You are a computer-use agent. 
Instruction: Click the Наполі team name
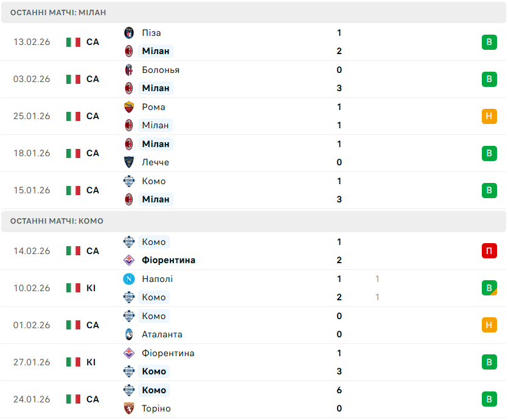pyautogui.click(x=157, y=279)
